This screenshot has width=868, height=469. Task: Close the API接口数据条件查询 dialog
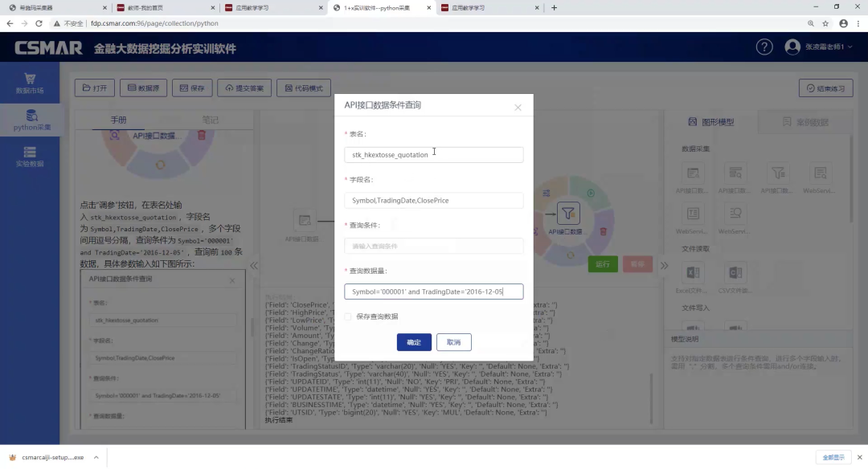[x=518, y=107]
